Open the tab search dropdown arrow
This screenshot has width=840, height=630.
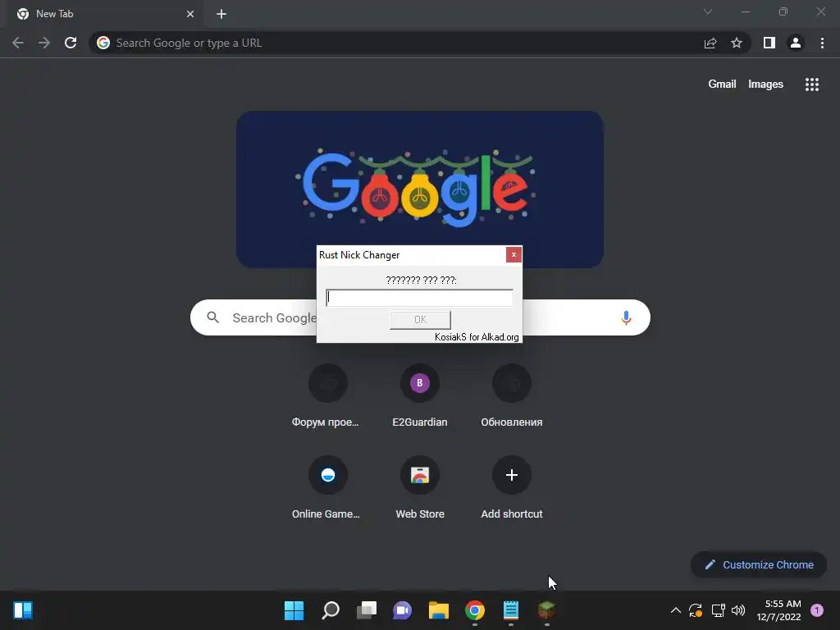708,11
